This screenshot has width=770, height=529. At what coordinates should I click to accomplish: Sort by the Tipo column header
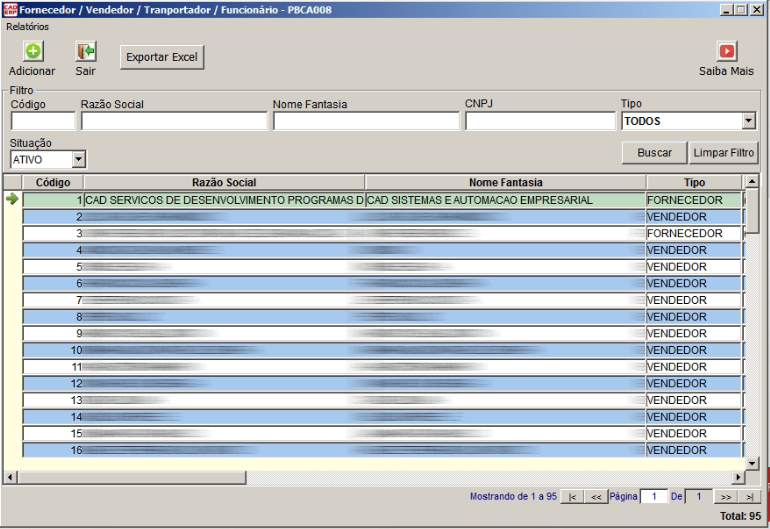click(x=694, y=182)
